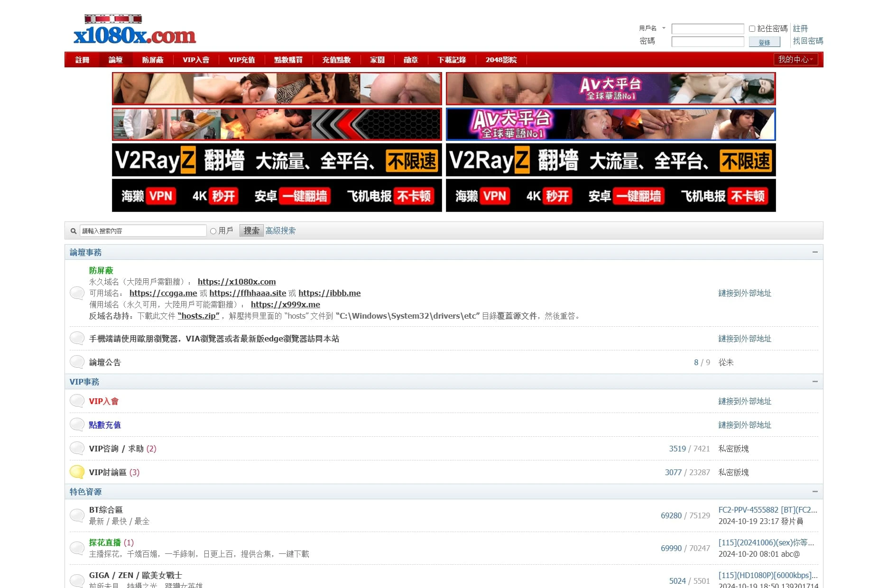The image size is (888, 588).
Task: Open the https://ibbb.me link
Action: (329, 293)
